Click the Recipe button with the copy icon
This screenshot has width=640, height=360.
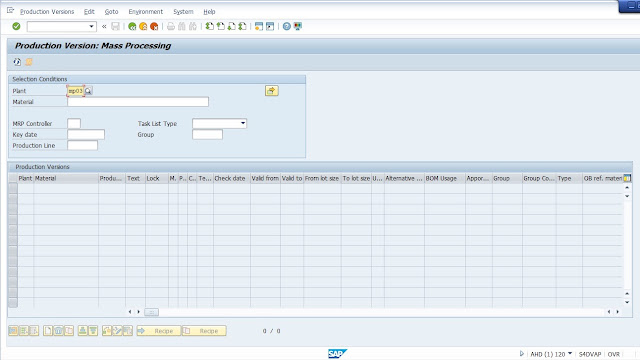(x=204, y=331)
